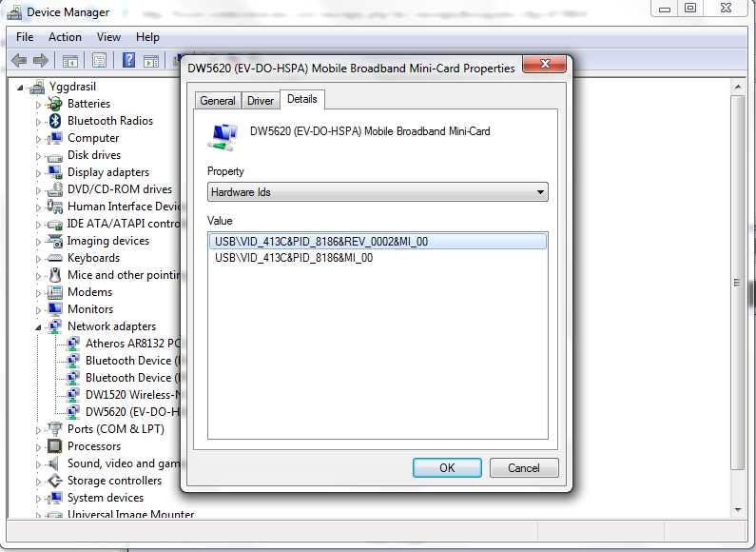756x552 pixels.
Task: Select the DW1520 Wireless-N adapter
Action: (133, 395)
